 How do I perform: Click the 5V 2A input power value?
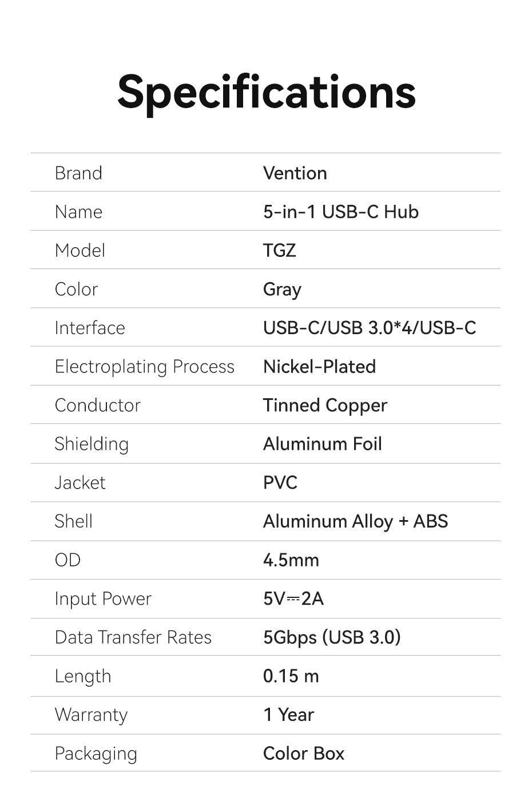[293, 598]
